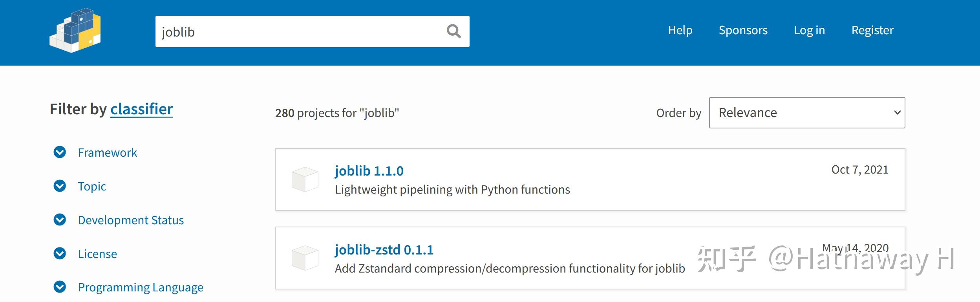Viewport: 980px width, 302px height.
Task: Click the magnifying glass search icon
Action: click(453, 31)
